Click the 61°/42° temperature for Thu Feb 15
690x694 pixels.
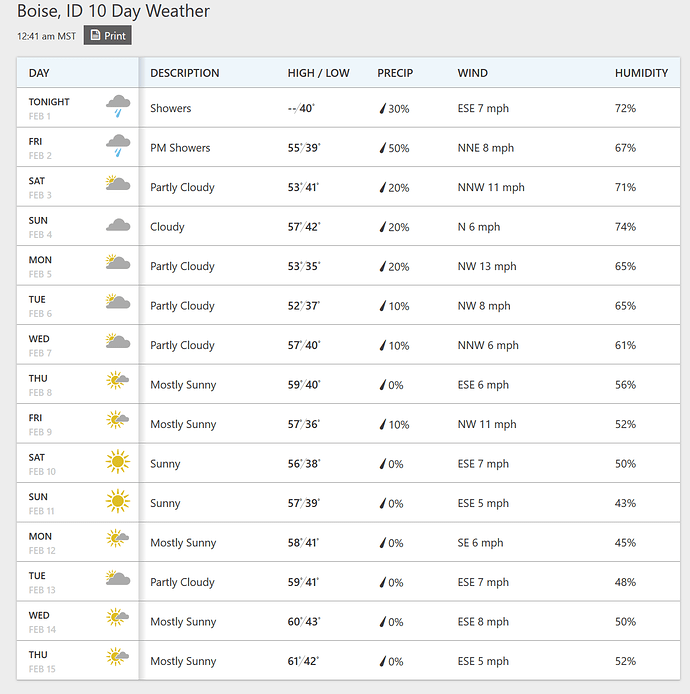tap(304, 661)
